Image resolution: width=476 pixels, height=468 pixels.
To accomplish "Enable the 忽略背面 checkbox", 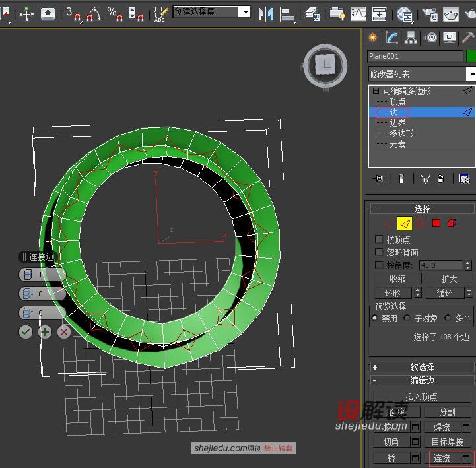I will click(379, 252).
